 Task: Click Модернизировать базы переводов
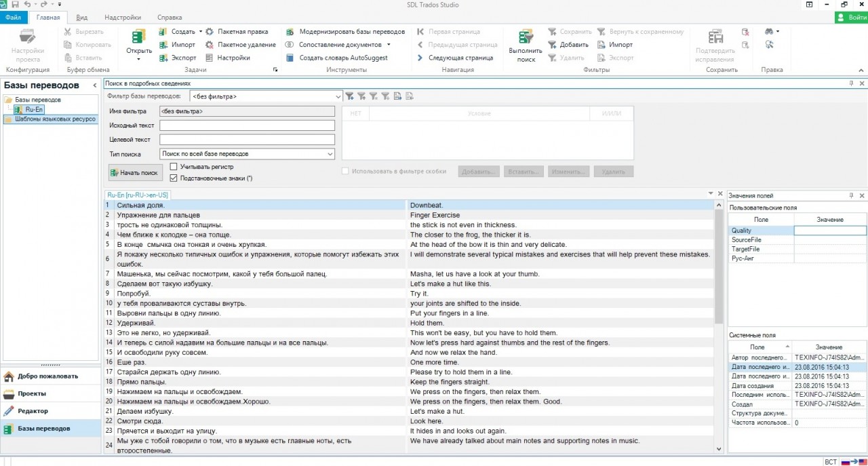coord(346,31)
